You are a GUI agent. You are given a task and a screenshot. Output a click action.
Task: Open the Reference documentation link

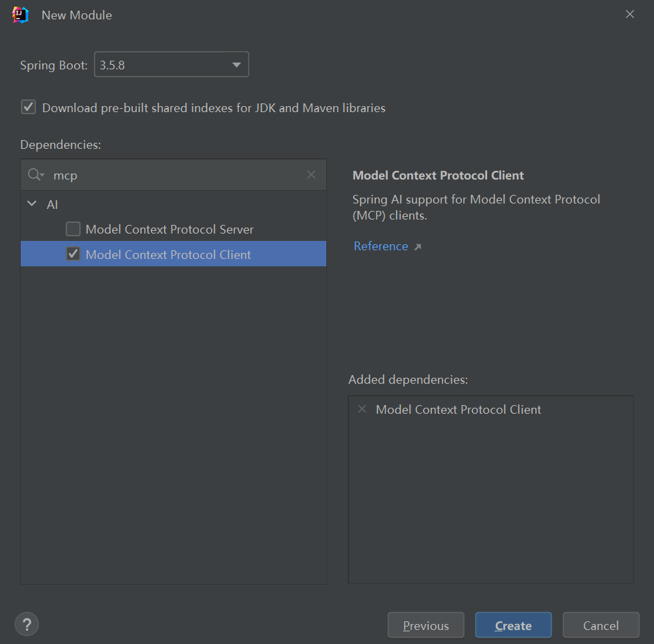[380, 246]
